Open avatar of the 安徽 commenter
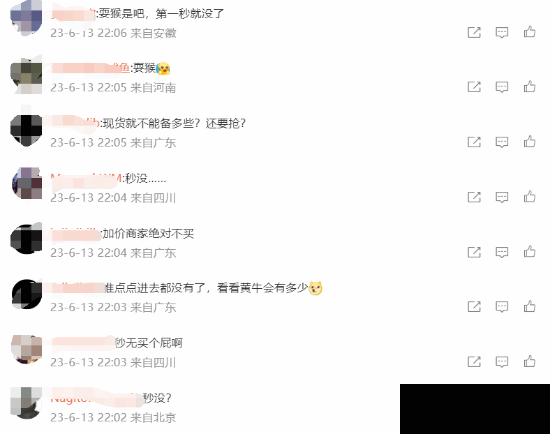The height and width of the screenshot is (434, 550). 26,18
